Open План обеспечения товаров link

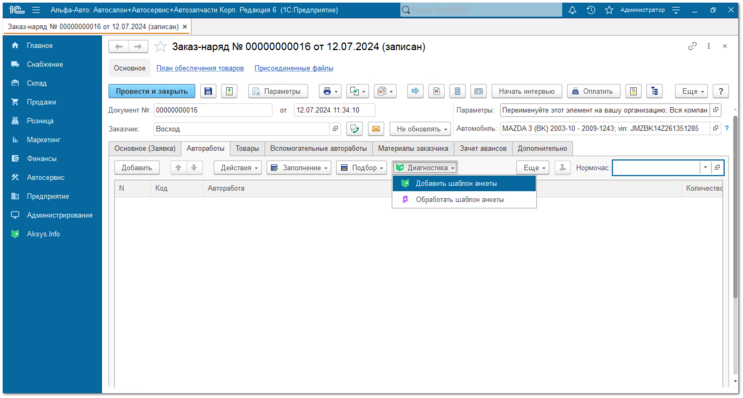coord(200,68)
